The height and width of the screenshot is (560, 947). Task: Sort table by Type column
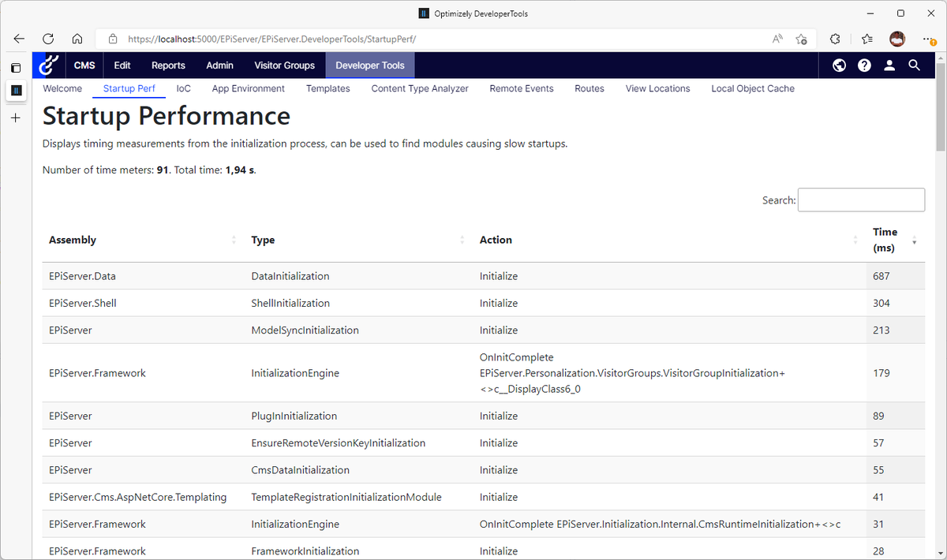[x=359, y=240]
